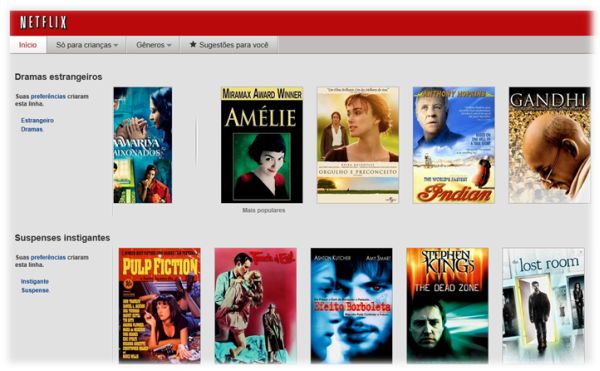
Task: Open the Início tab
Action: pos(28,45)
